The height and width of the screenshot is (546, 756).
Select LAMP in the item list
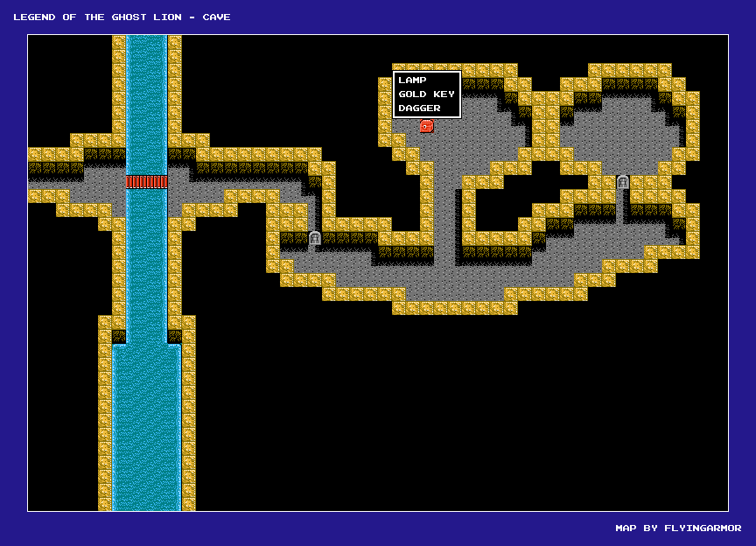pyautogui.click(x=412, y=80)
